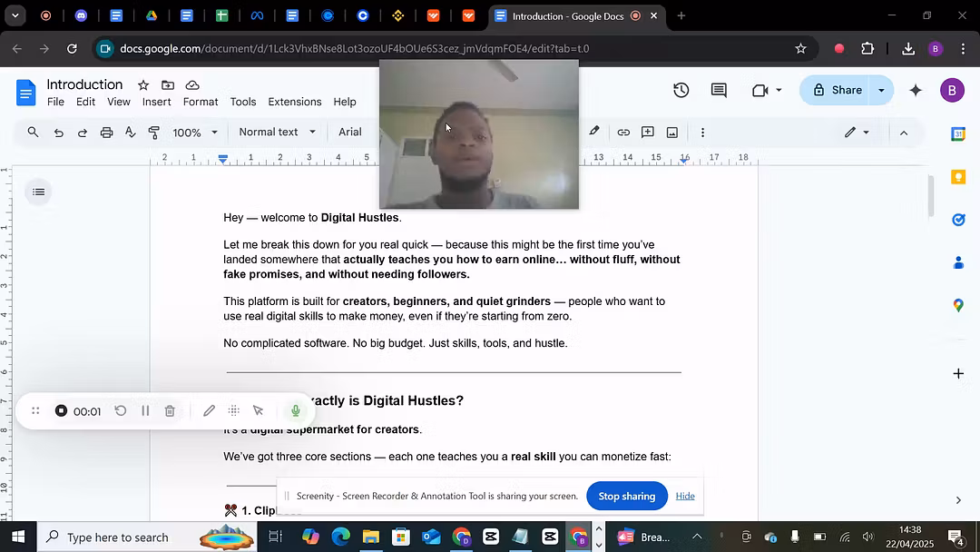
Task: Open the editing mode pencil dropdown
Action: tap(857, 133)
